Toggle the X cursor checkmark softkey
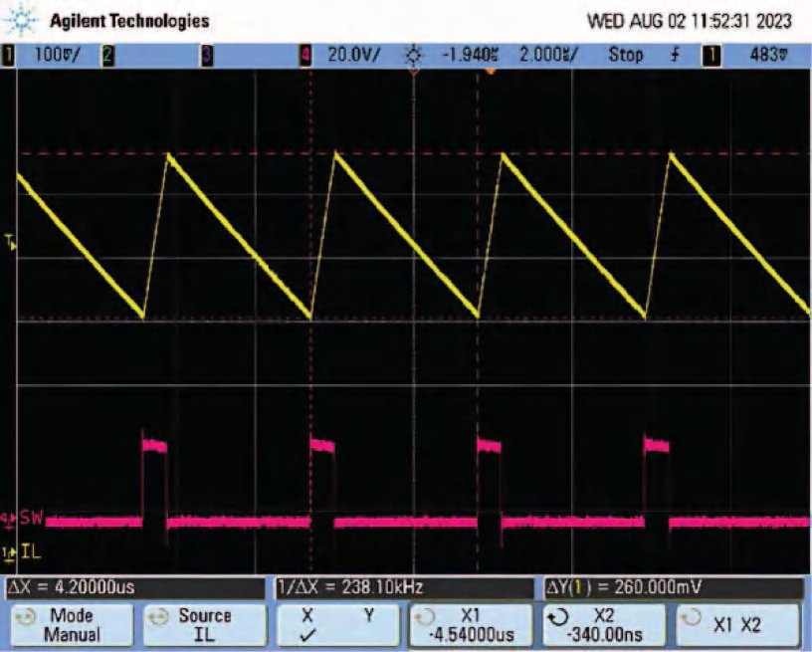Viewport: 812px width, 652px height. coord(337,624)
